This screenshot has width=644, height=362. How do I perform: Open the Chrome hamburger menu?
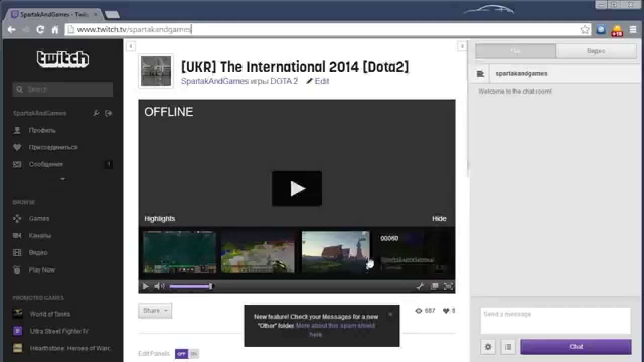(633, 30)
